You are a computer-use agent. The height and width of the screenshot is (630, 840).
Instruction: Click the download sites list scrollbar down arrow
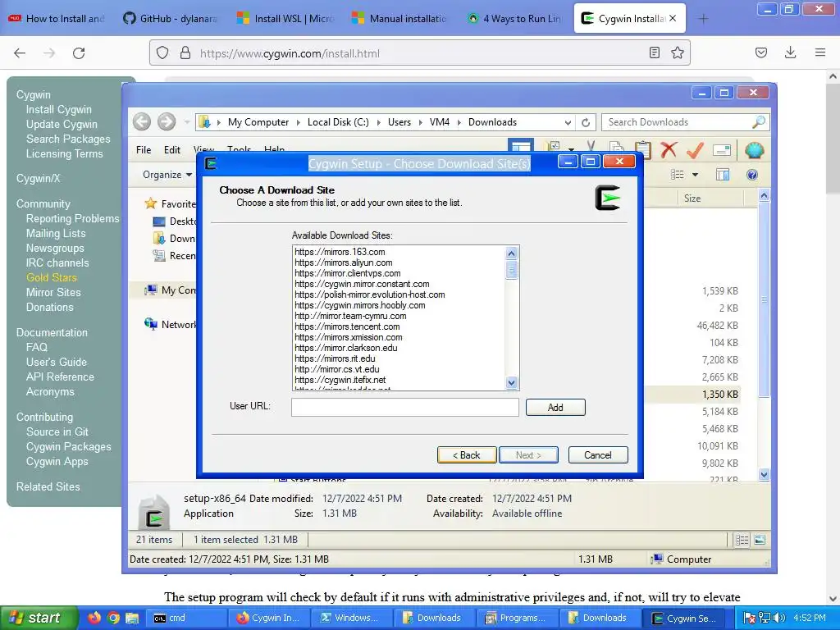coord(511,382)
